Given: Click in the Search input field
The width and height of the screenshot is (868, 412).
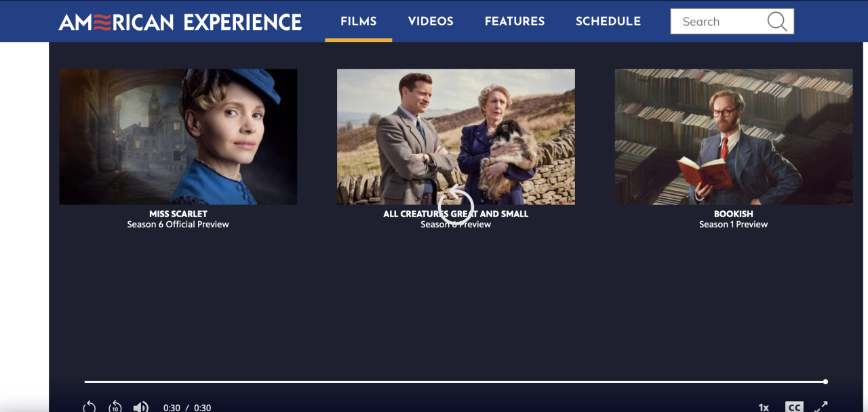Looking at the screenshot, I should (x=719, y=22).
